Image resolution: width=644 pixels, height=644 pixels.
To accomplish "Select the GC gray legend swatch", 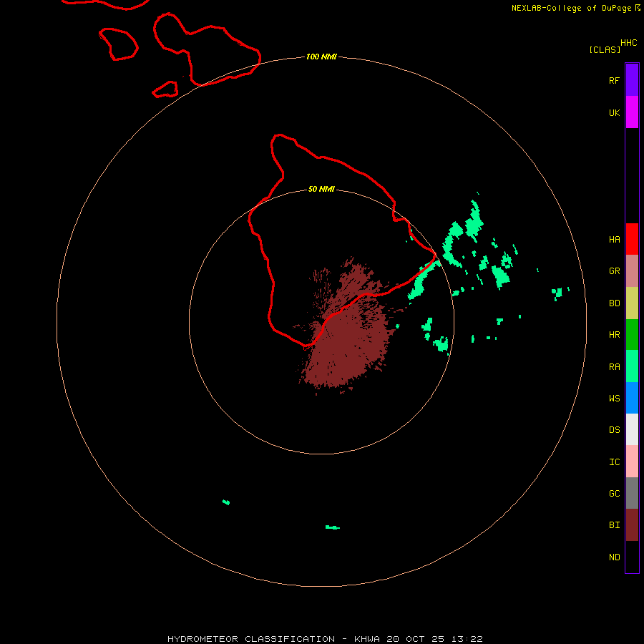I will pyautogui.click(x=632, y=493).
